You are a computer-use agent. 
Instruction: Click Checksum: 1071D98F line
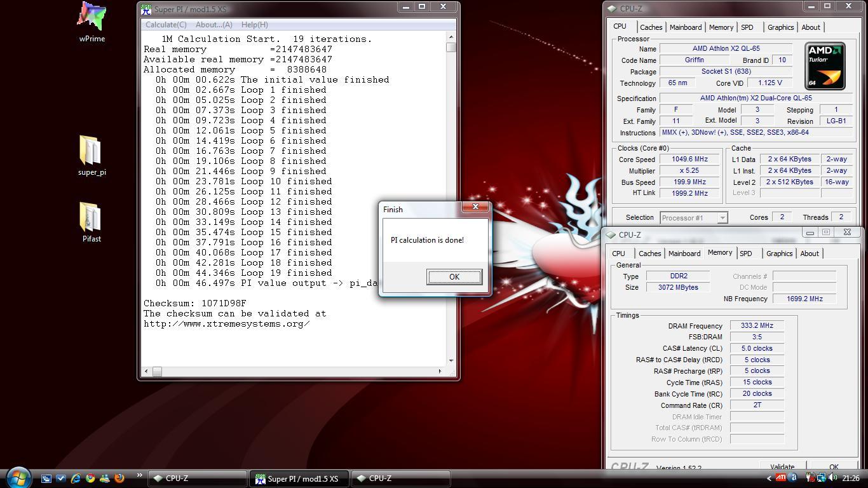point(195,303)
